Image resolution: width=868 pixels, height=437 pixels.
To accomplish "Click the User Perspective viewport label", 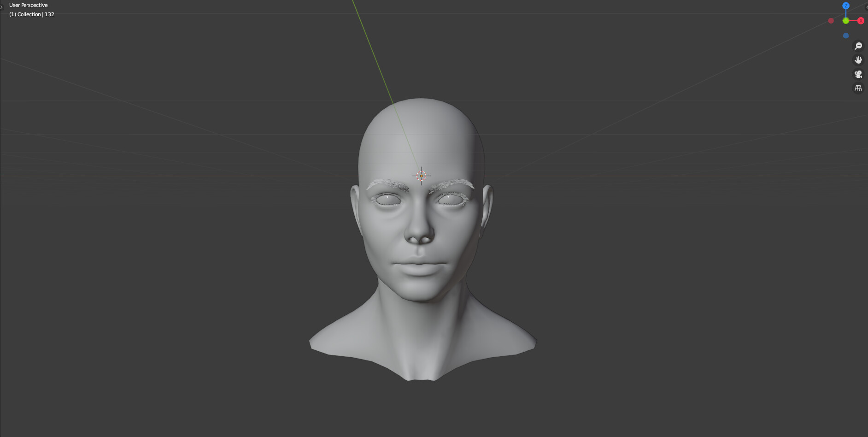I will click(x=29, y=5).
